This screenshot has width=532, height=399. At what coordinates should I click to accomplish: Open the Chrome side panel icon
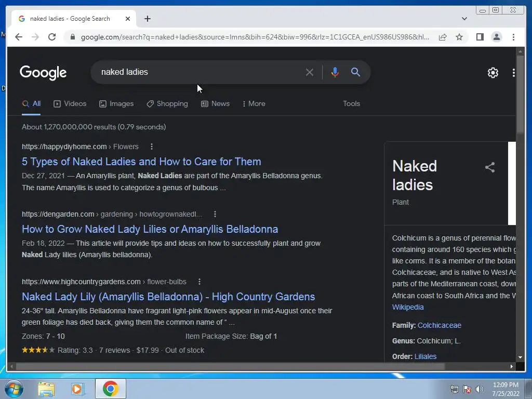point(480,37)
